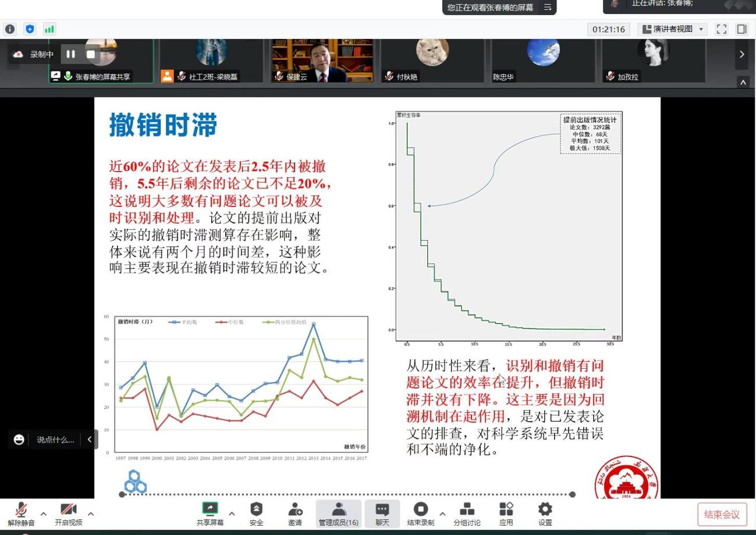Viewport: 756px width, 535px height.
Task: Click 付秋艳's muted microphone icon
Action: pyautogui.click(x=389, y=77)
